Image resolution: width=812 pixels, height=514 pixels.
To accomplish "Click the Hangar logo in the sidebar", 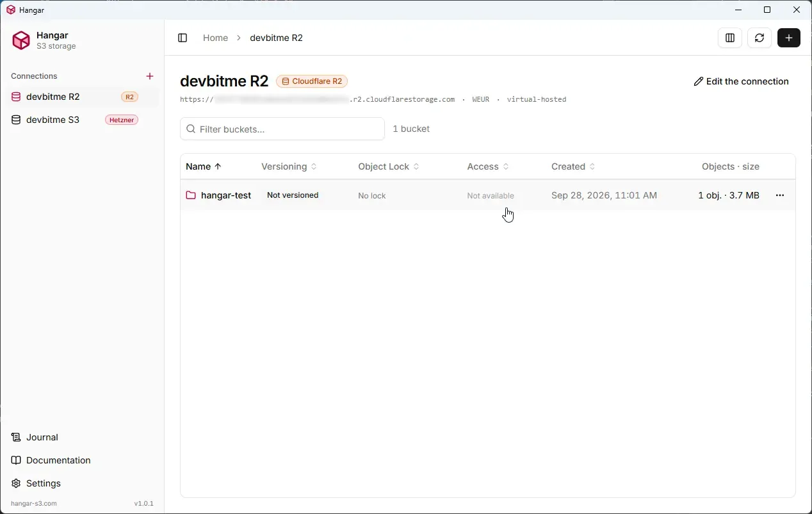I will tap(21, 40).
